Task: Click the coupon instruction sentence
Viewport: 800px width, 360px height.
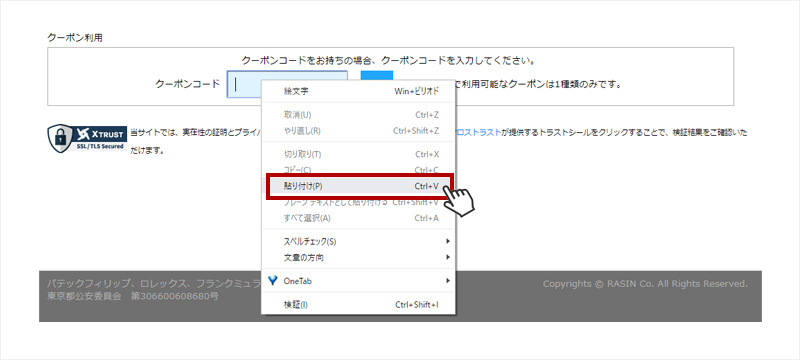Action: (x=388, y=61)
